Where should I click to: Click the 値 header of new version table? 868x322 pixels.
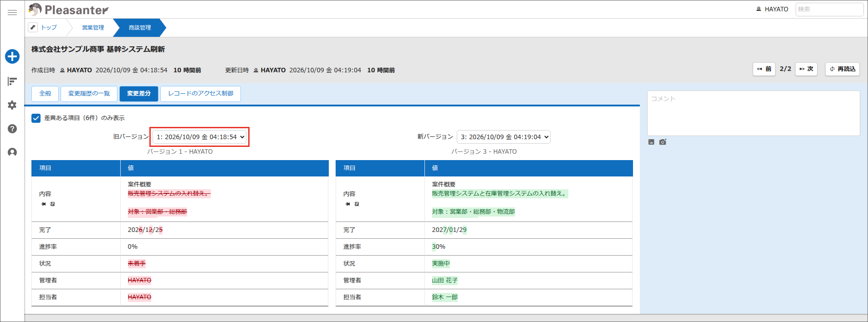click(529, 168)
